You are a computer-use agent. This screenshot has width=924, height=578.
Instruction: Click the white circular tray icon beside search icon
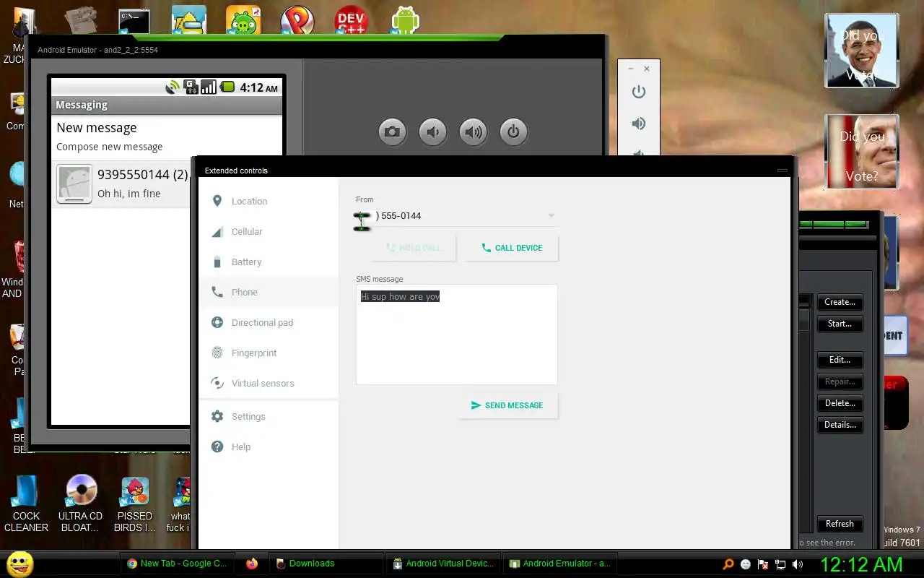point(746,564)
